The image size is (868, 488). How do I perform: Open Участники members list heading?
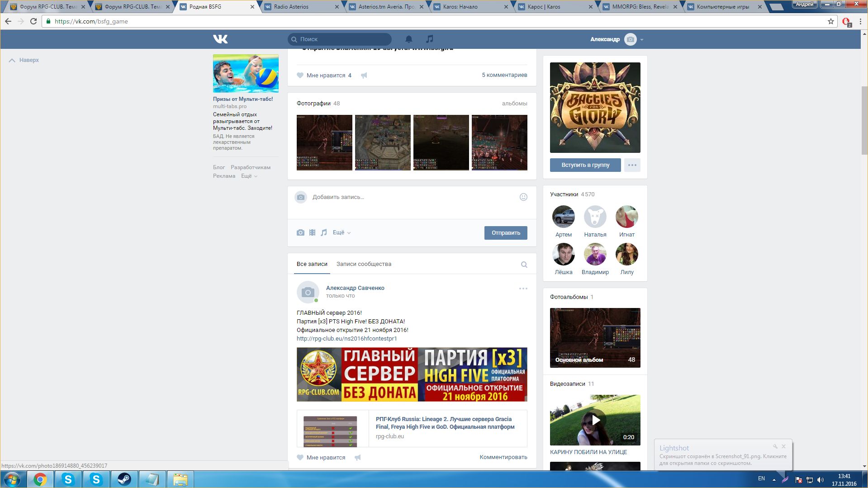pos(564,194)
